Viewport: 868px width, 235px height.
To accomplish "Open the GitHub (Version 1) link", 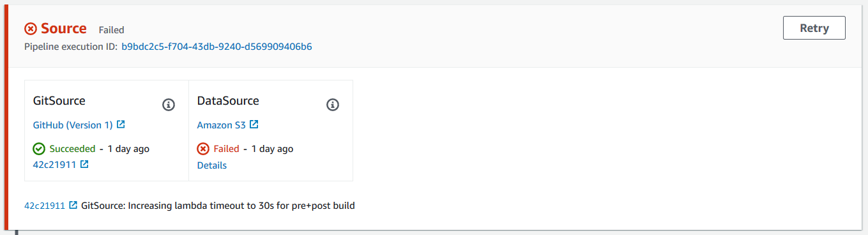I will (73, 125).
